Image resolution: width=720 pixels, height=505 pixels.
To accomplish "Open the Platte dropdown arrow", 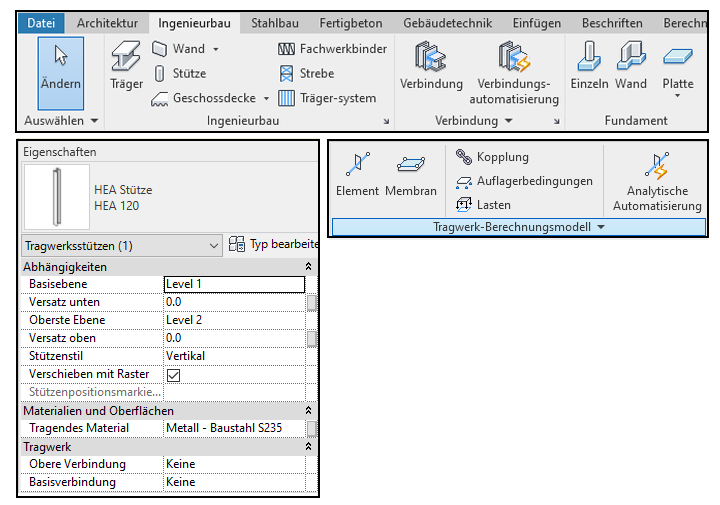I will tap(678, 96).
